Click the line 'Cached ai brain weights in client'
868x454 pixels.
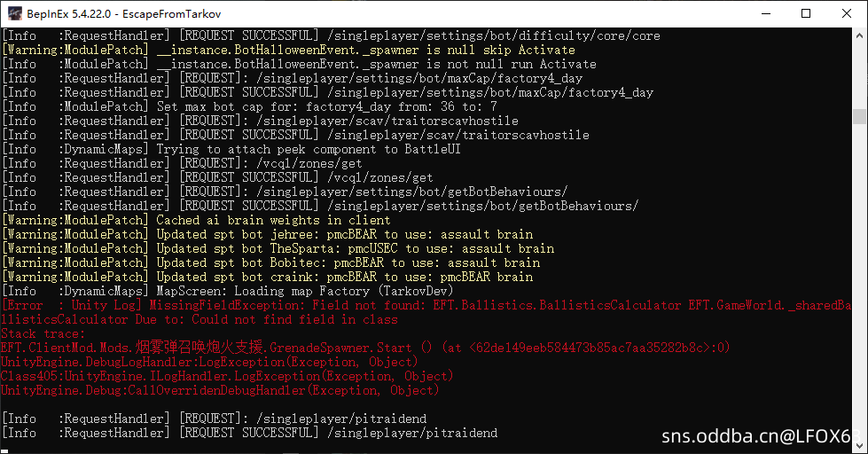click(197, 220)
